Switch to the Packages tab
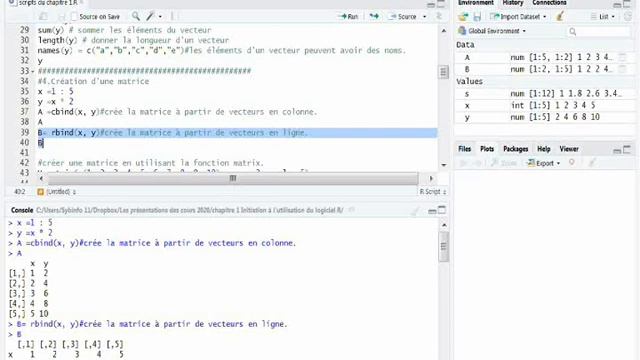Viewport: 640px width, 360px height. point(516,149)
